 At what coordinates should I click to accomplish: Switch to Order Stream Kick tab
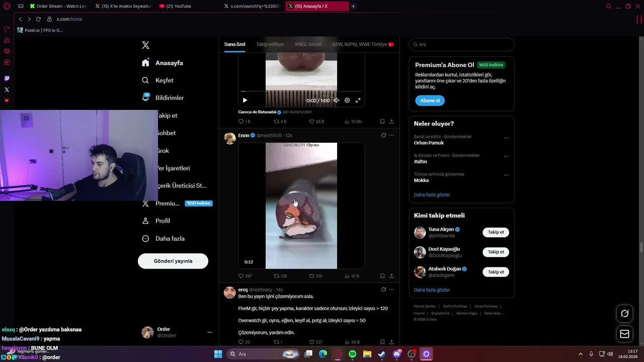tap(58, 6)
